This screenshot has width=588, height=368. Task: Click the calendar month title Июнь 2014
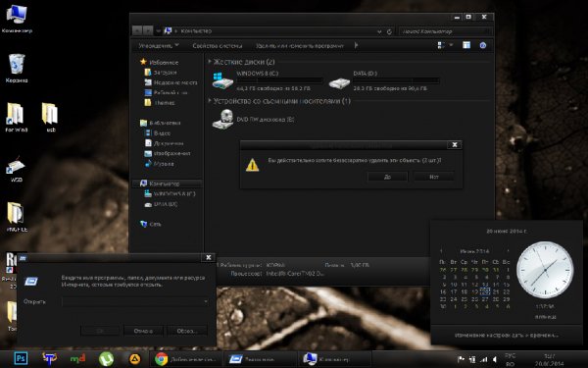click(474, 251)
